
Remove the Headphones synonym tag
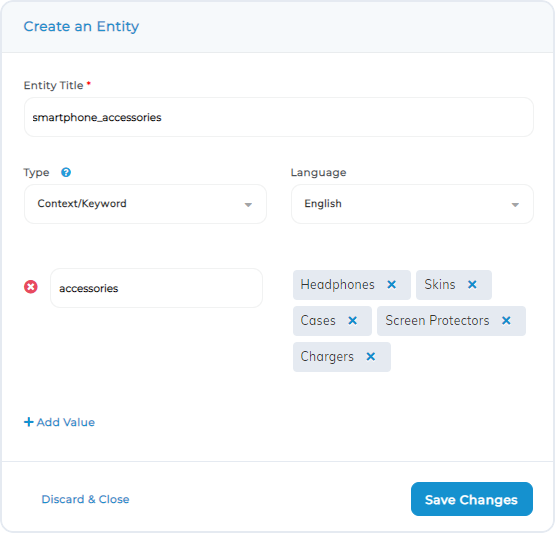[x=391, y=285]
